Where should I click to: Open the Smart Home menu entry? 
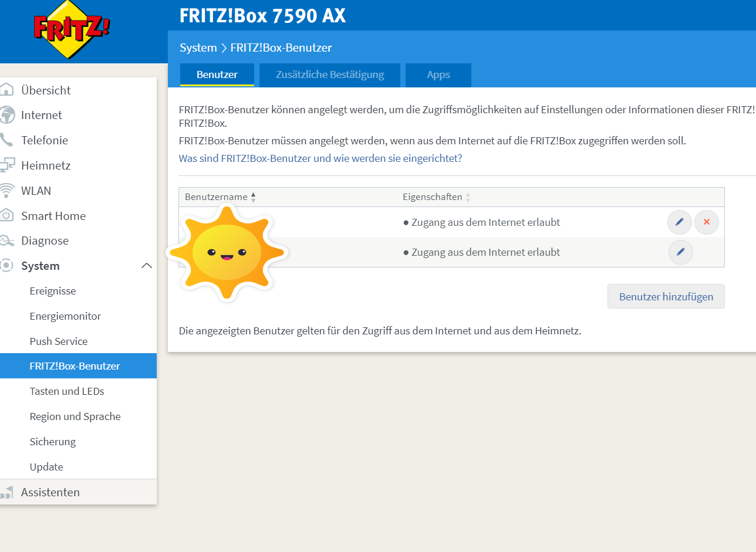pyautogui.click(x=53, y=216)
